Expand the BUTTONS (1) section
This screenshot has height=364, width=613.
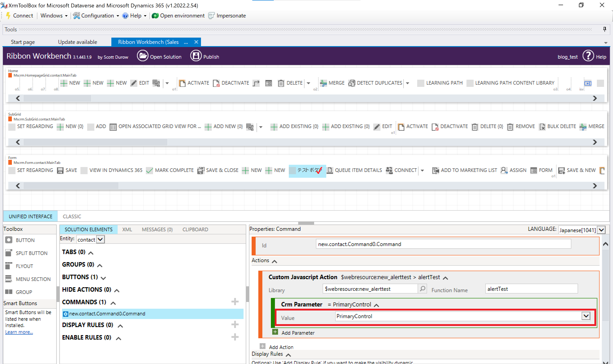[103, 278]
